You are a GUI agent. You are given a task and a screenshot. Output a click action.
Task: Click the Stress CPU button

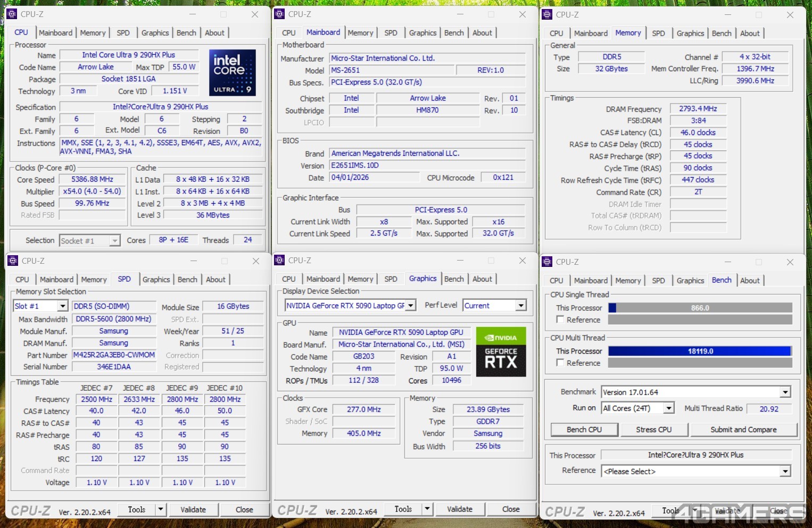tap(653, 430)
